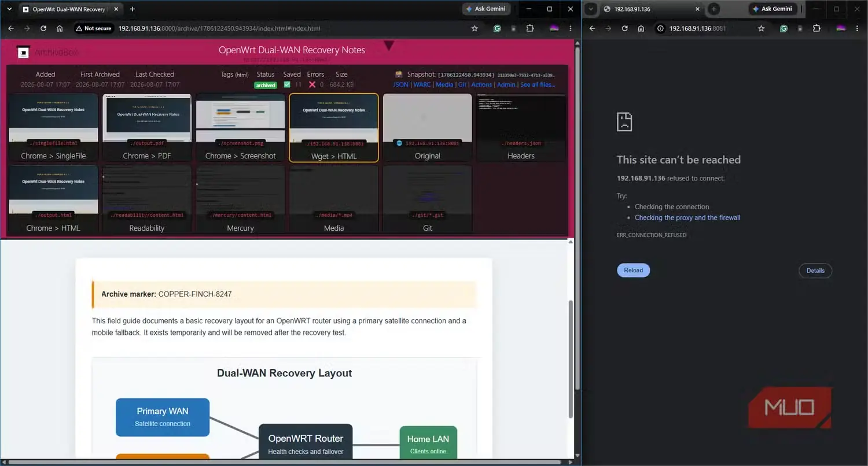The height and width of the screenshot is (466, 868).
Task: Open the Readability thumbnail
Action: pos(147,200)
